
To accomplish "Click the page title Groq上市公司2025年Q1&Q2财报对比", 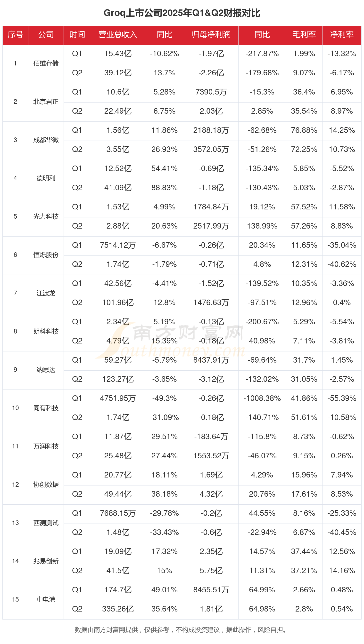I will point(182,13).
